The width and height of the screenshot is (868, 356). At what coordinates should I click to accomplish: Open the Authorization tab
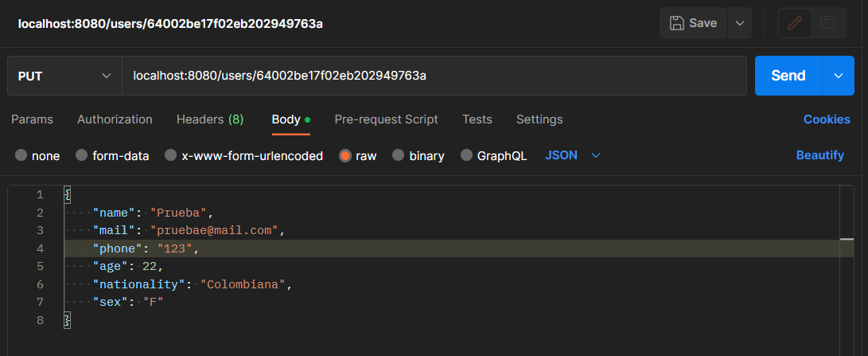pyautogui.click(x=115, y=119)
